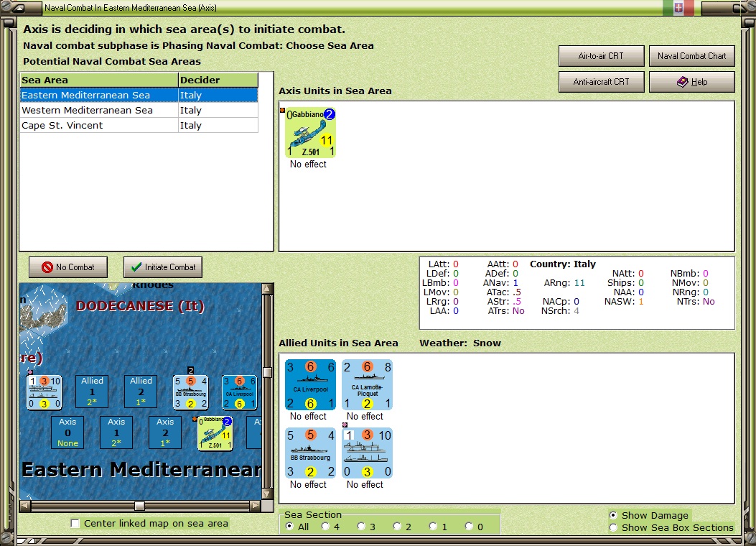Click Initiate Combat button
This screenshot has width=756, height=546.
[x=163, y=267]
